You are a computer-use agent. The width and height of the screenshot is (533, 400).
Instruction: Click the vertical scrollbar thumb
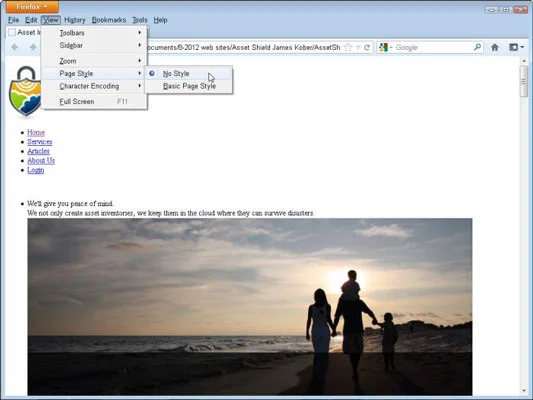pyautogui.click(x=523, y=82)
